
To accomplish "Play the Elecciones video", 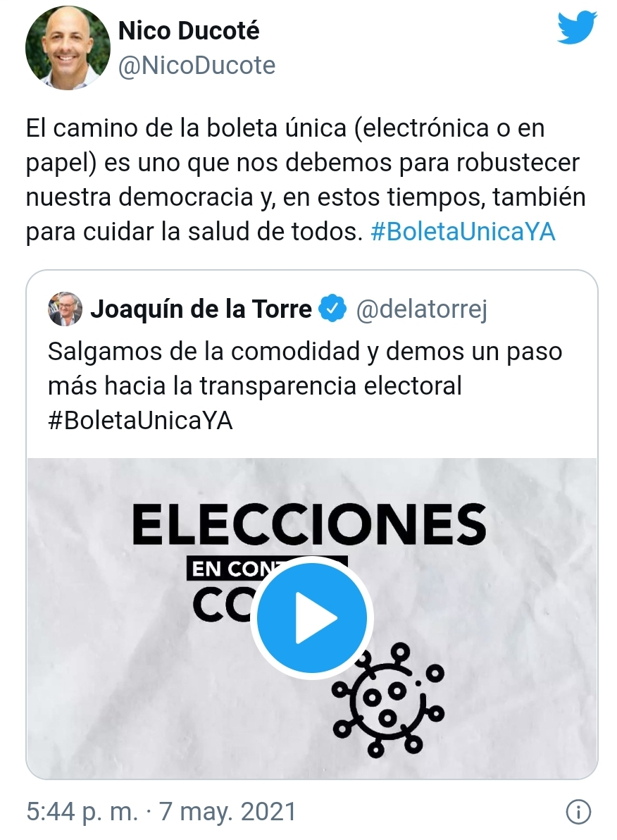I will click(x=312, y=618).
